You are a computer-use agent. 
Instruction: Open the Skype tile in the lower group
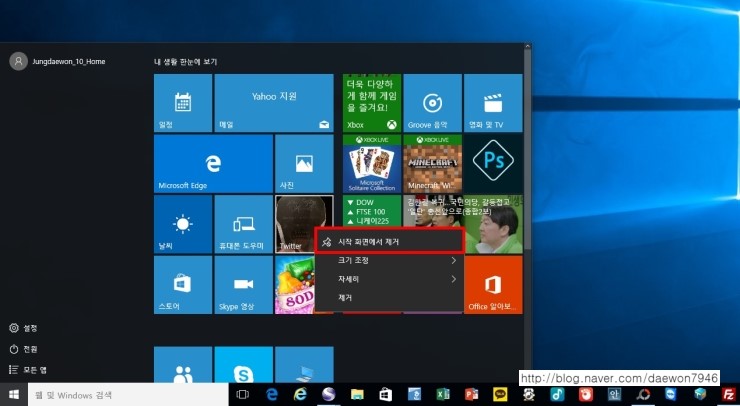(244, 364)
